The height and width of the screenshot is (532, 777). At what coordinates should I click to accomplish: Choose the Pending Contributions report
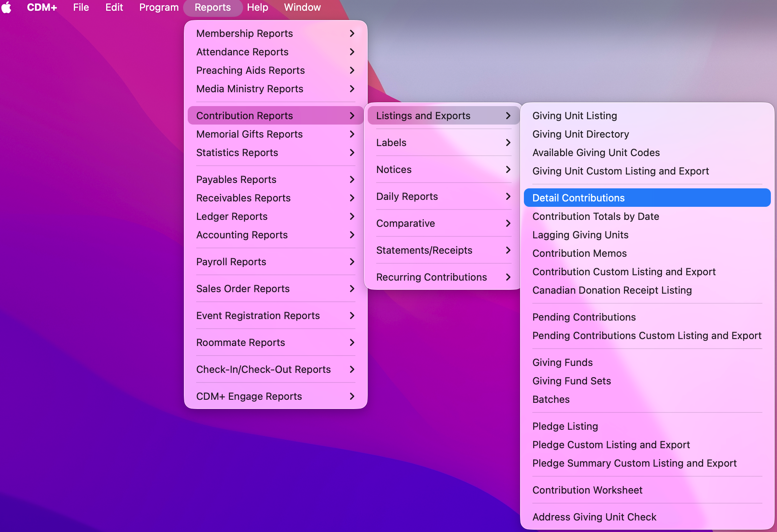tap(647, 317)
